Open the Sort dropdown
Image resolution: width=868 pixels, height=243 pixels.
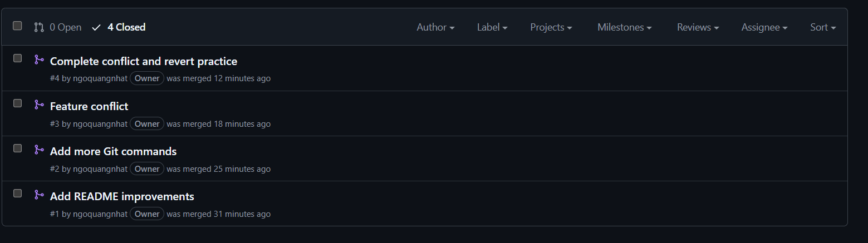pos(823,27)
